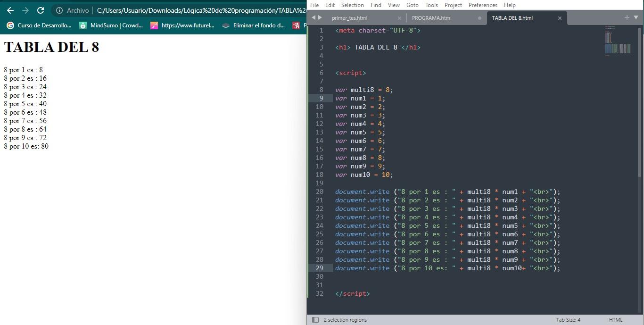Image resolution: width=644 pixels, height=325 pixels.
Task: Close the TABLA DEL 8.html tab
Action: [560, 18]
